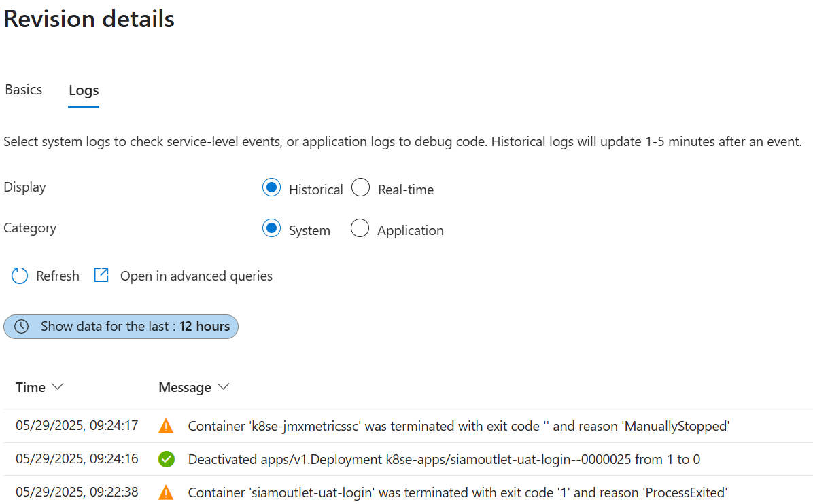Screen dimensions: 813x504
Task: Click the warning icon on the ManuallyStopped log entry
Action: [166, 425]
